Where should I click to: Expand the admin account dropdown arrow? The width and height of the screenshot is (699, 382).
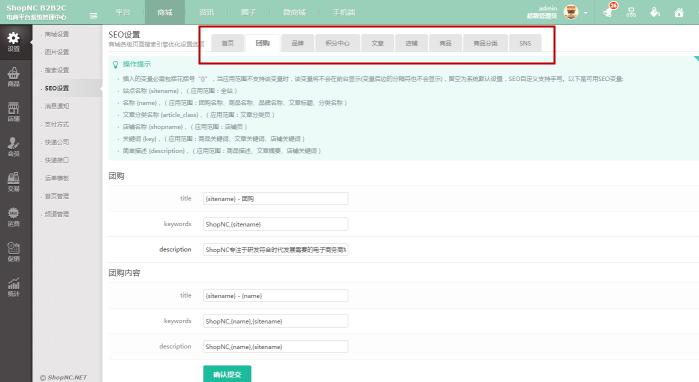[585, 13]
